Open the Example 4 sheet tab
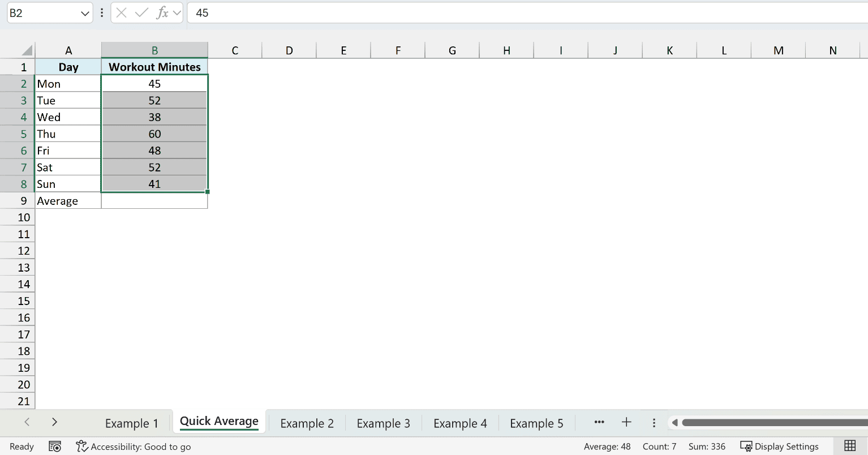 460,423
